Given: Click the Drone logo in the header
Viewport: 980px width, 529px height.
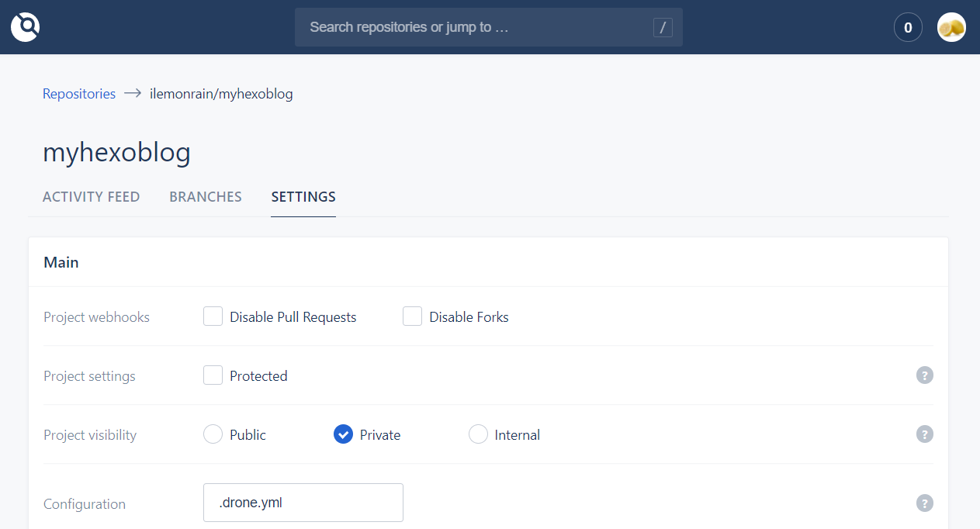Looking at the screenshot, I should point(25,27).
